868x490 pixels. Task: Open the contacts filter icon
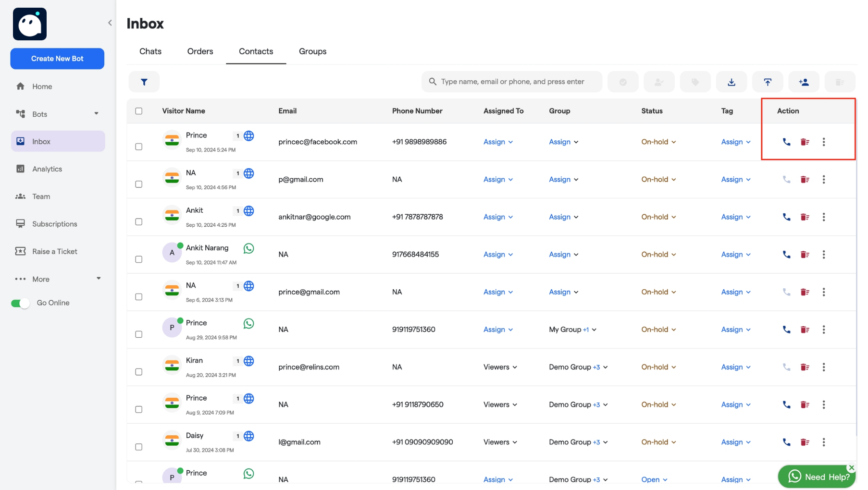tap(144, 82)
